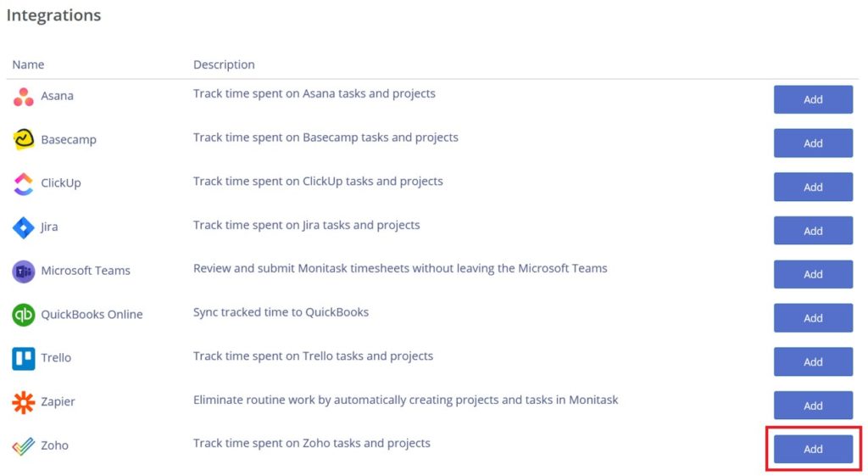Add the Zapier integration
This screenshot has width=868, height=476.
[x=813, y=406]
